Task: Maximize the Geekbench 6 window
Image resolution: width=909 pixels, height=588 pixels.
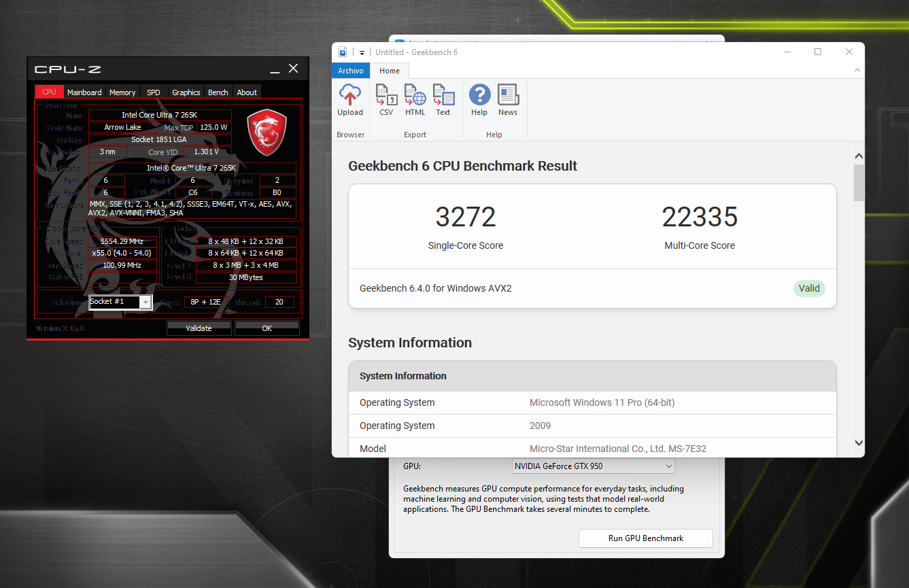Action: (818, 52)
